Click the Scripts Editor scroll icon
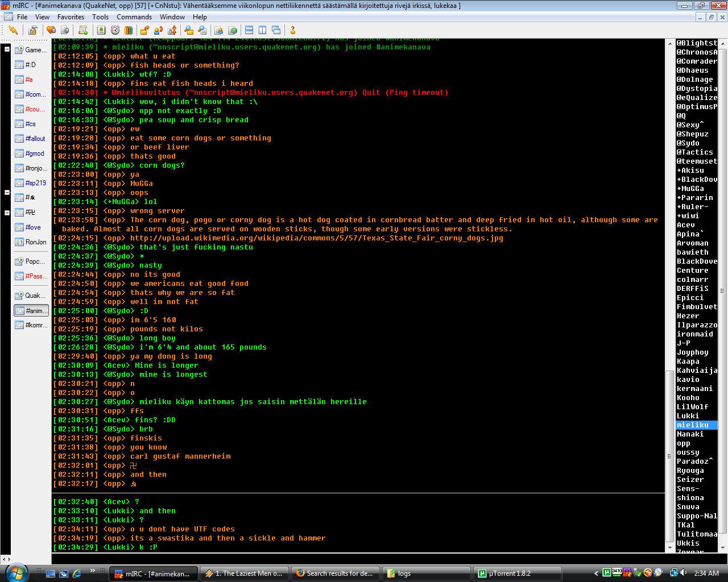The height and width of the screenshot is (582, 728). click(x=83, y=30)
